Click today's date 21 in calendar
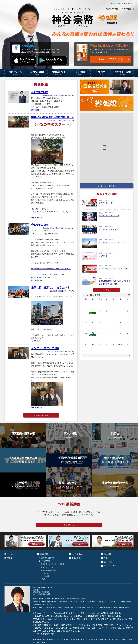138x644 pixels. [93, 333]
